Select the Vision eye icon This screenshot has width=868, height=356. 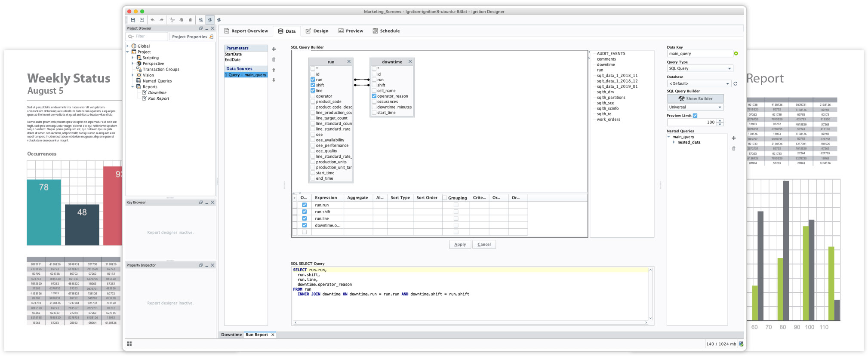tap(139, 75)
